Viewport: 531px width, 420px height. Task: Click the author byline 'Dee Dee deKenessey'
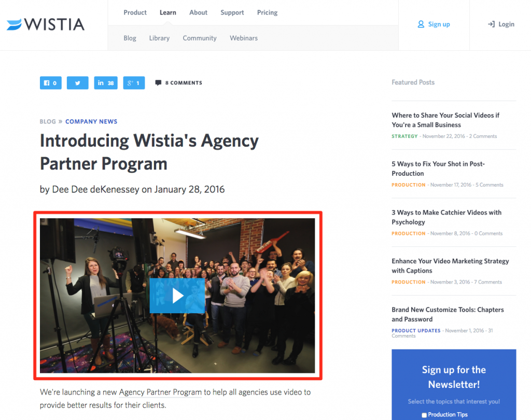pyautogui.click(x=95, y=189)
